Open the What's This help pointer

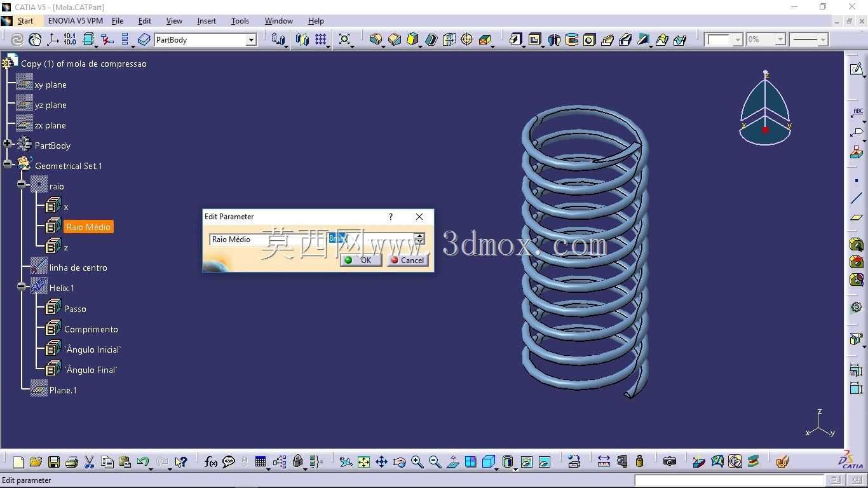[181, 462]
